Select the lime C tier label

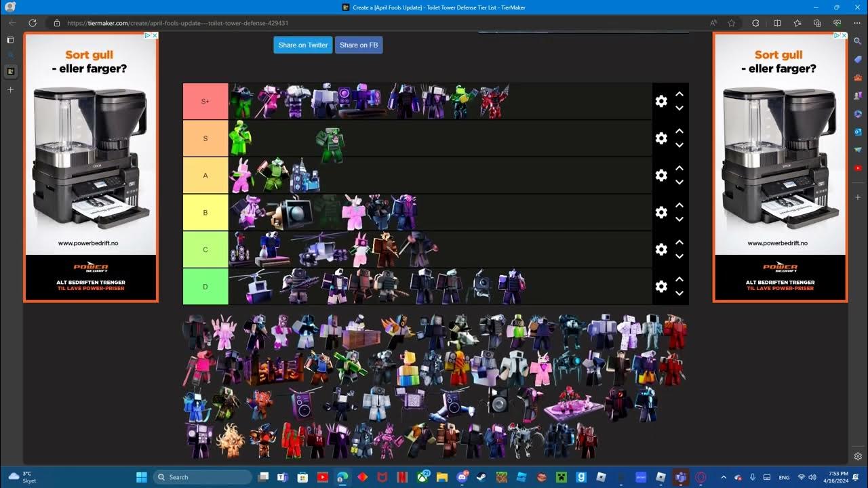click(205, 249)
